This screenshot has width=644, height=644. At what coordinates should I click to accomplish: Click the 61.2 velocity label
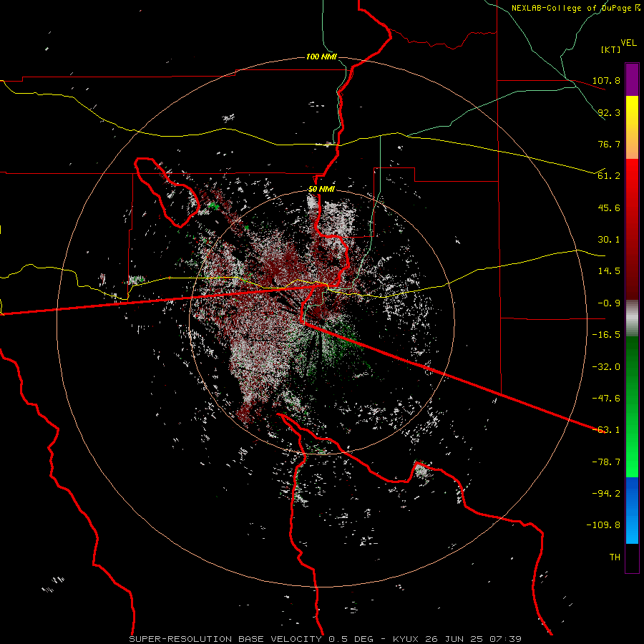609,176
